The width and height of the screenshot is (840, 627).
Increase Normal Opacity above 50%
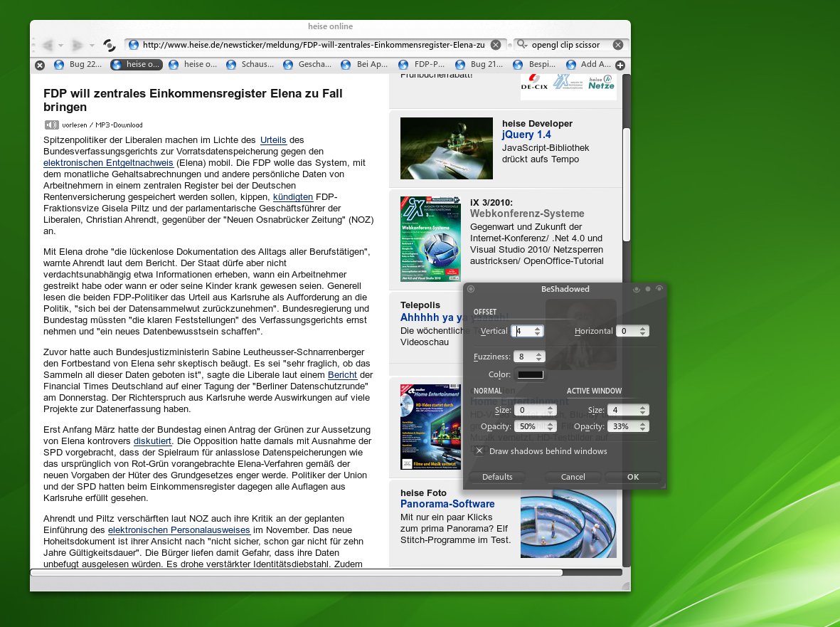coord(551,424)
